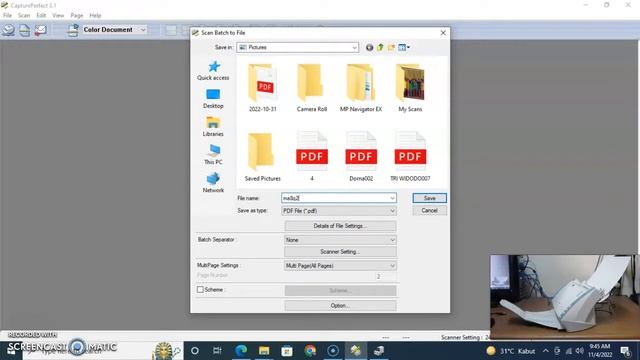Open the File menu in CapturePerfect
The height and width of the screenshot is (360, 640).
[7, 16]
